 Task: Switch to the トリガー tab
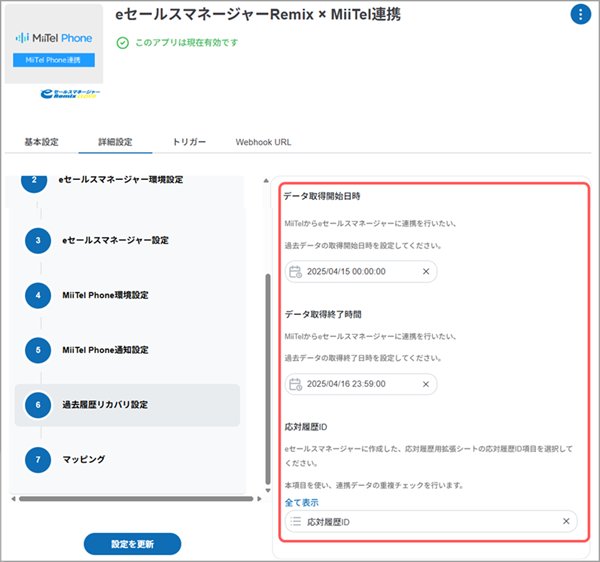[189, 142]
